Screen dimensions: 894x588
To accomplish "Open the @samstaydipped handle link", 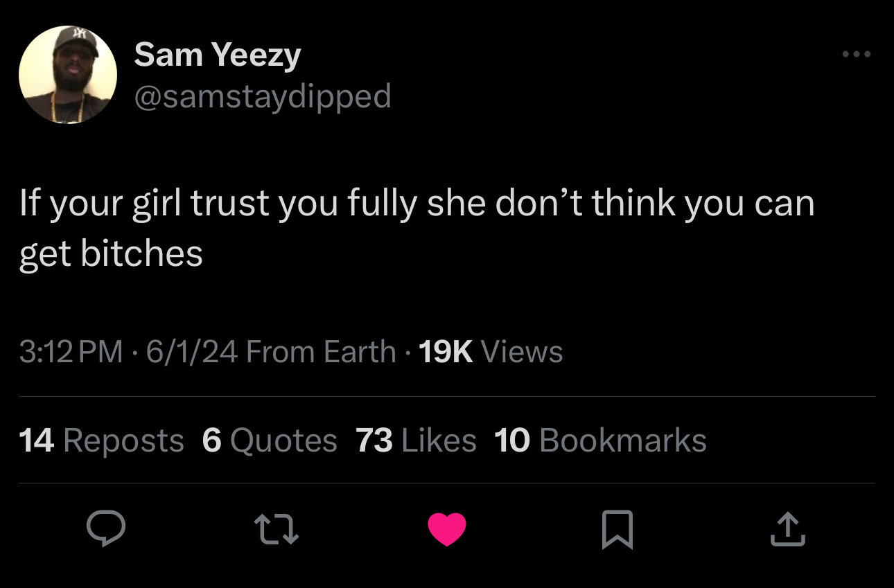I will pos(262,96).
